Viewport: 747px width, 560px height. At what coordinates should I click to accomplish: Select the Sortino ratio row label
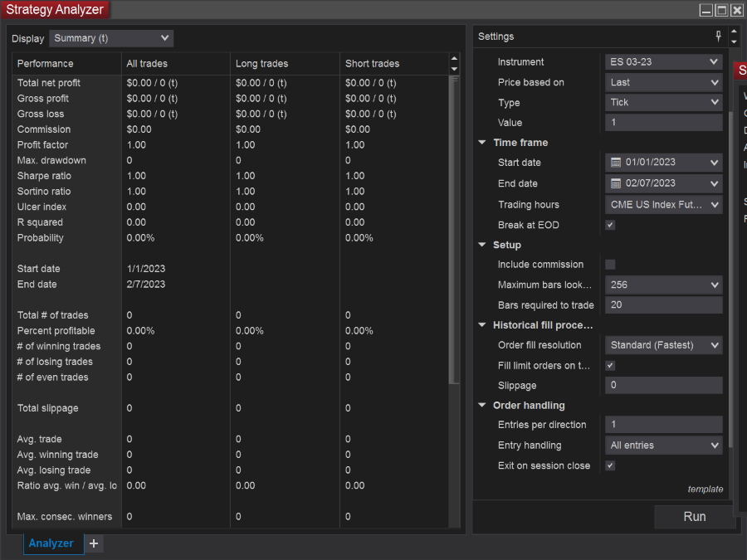(44, 192)
